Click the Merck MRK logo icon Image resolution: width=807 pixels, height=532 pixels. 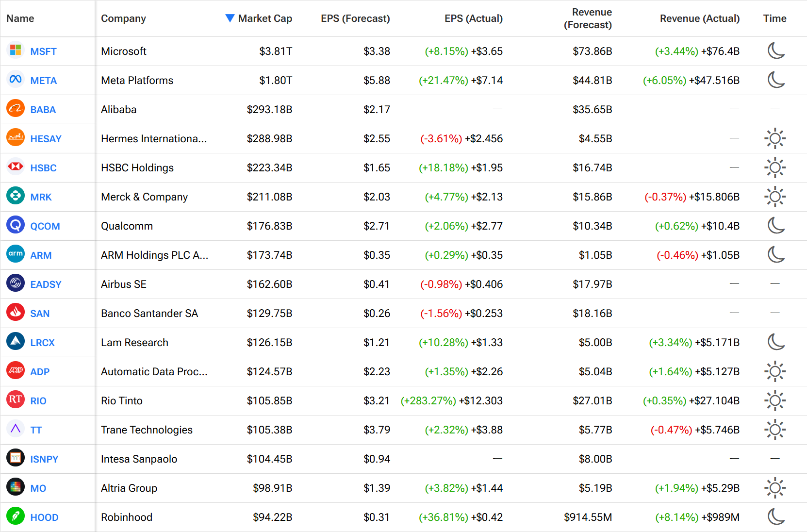[x=16, y=196]
